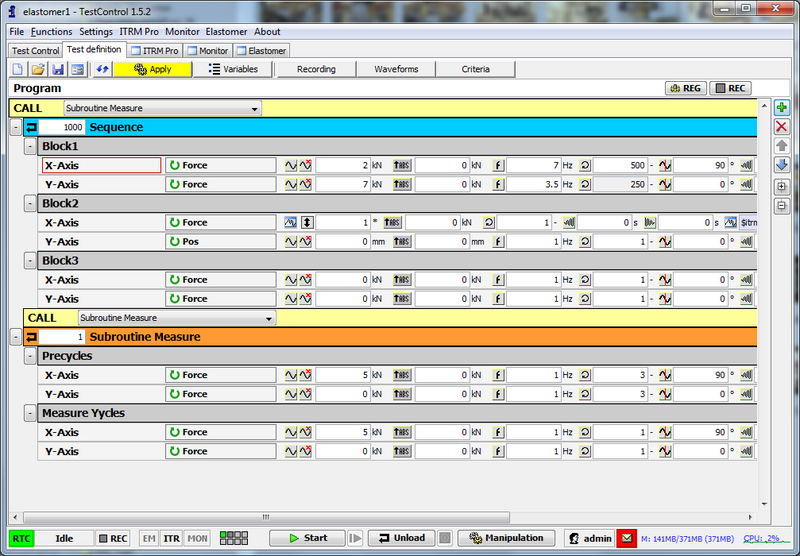This screenshot has height=556, width=800.
Task: Toggle the ITR status bar button
Action: [171, 538]
